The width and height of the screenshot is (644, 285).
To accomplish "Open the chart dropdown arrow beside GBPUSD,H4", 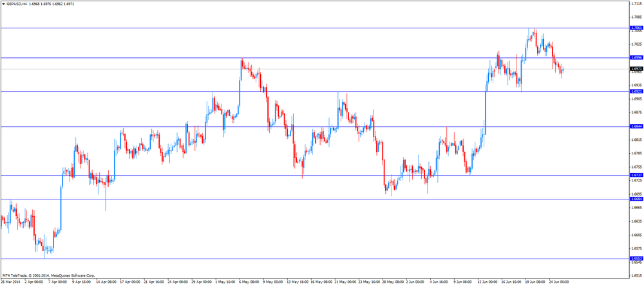I will tap(3, 4).
